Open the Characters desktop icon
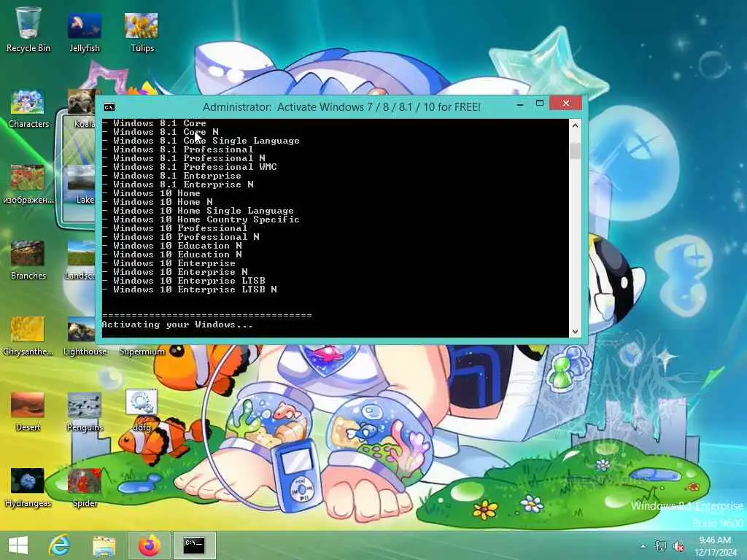 point(28,109)
